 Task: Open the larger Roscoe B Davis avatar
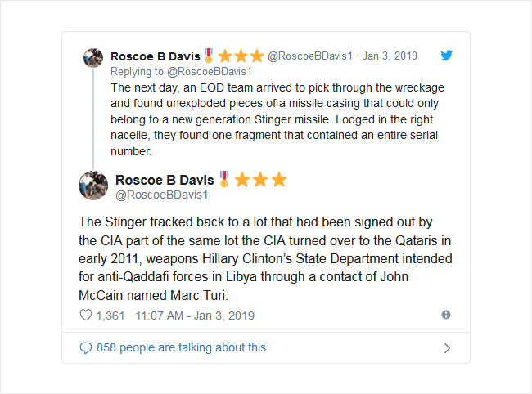93,186
